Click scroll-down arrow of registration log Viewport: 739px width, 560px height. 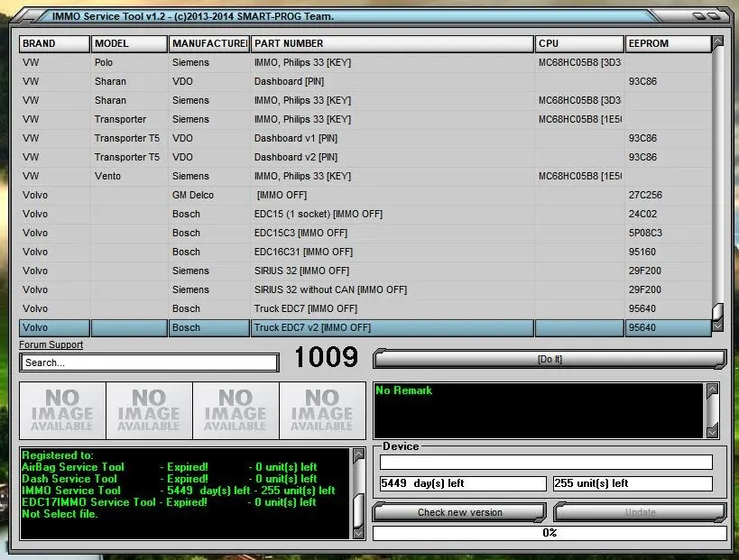[x=358, y=533]
